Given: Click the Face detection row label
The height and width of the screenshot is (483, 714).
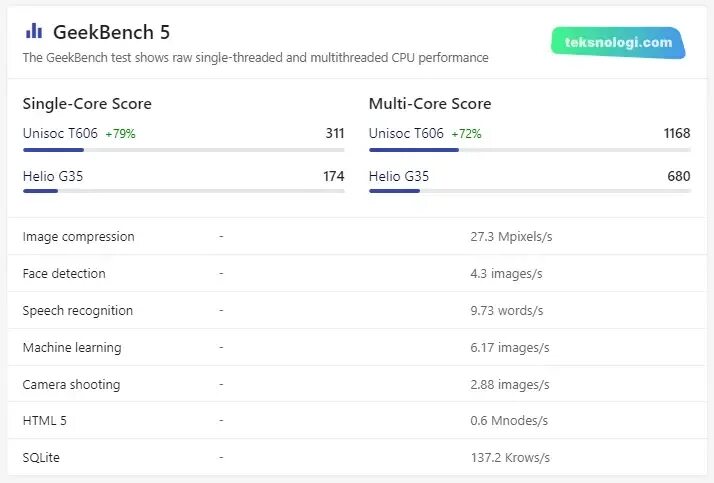Looking at the screenshot, I should [64, 274].
